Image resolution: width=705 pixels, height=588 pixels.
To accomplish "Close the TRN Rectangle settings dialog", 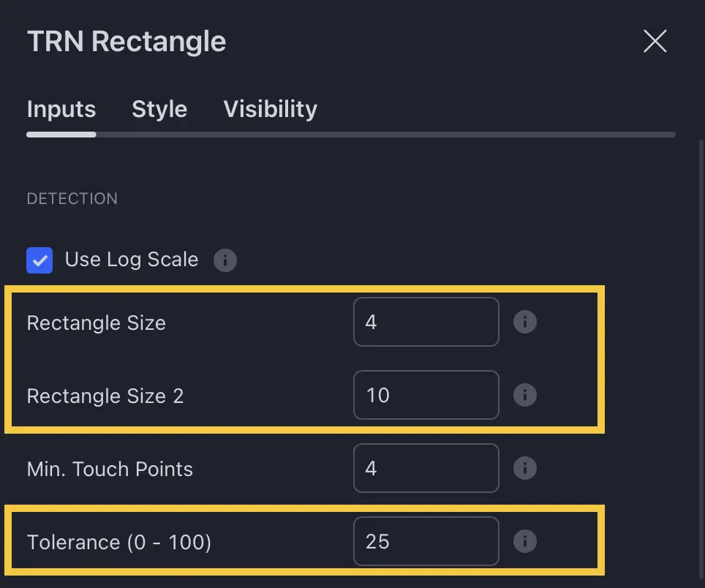I will 655,41.
